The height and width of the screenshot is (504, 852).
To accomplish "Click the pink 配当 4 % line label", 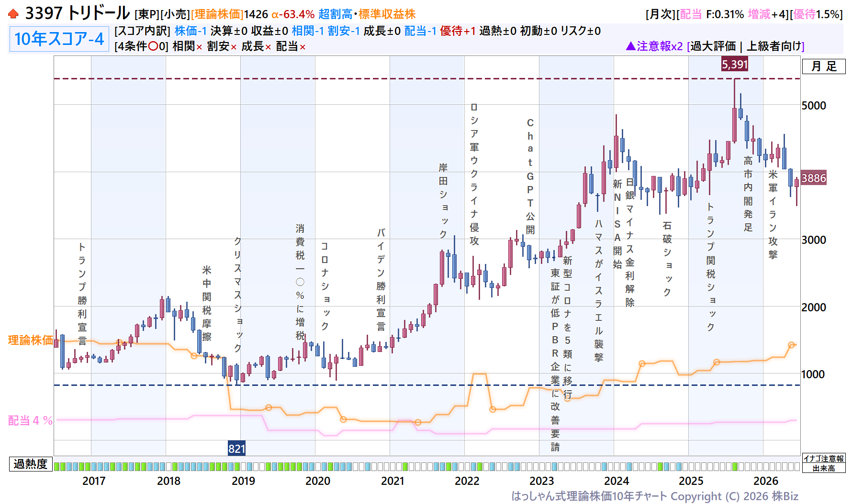I will tap(30, 421).
